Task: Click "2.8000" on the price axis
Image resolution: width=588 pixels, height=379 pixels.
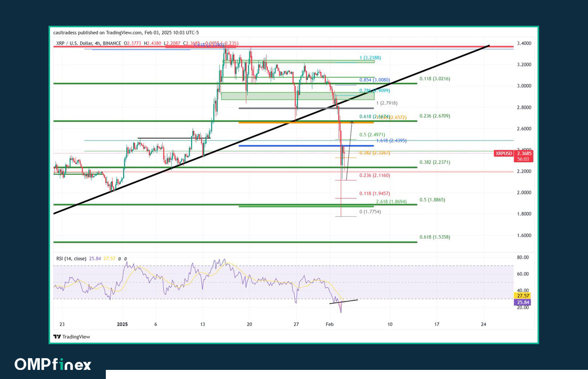Action: [x=524, y=107]
